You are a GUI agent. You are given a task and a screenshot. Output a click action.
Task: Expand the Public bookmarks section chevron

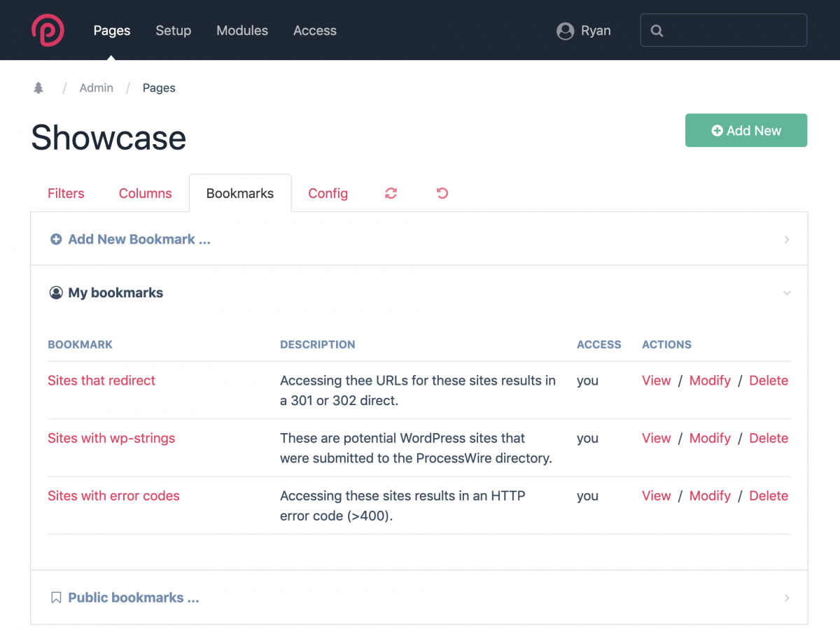point(787,598)
